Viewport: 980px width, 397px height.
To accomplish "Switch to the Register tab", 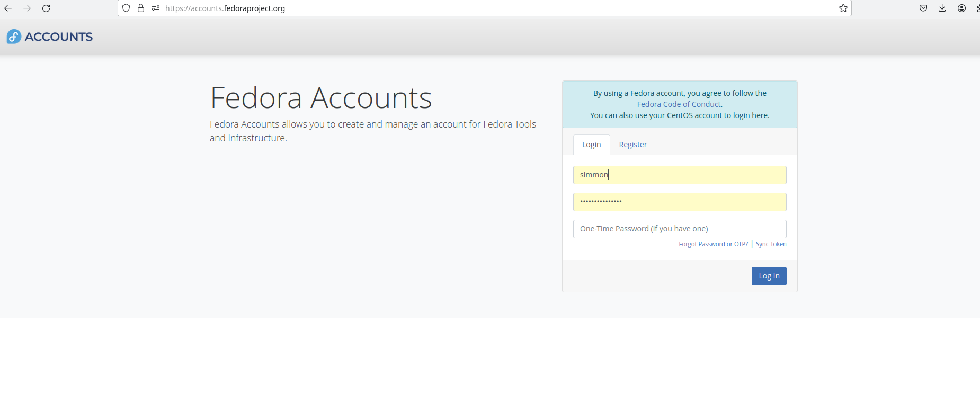I will (x=632, y=145).
